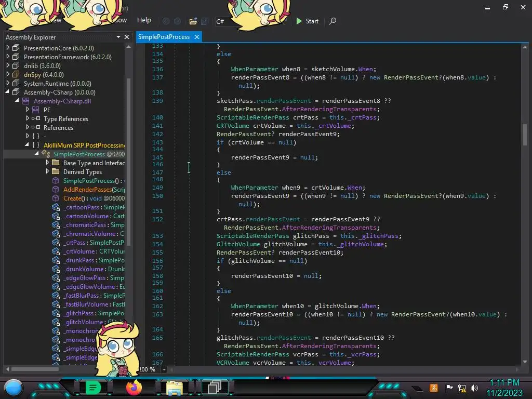This screenshot has width=532, height=399.
Task: Click the taskbar clock showing 1:11 PM
Action: [x=504, y=383]
